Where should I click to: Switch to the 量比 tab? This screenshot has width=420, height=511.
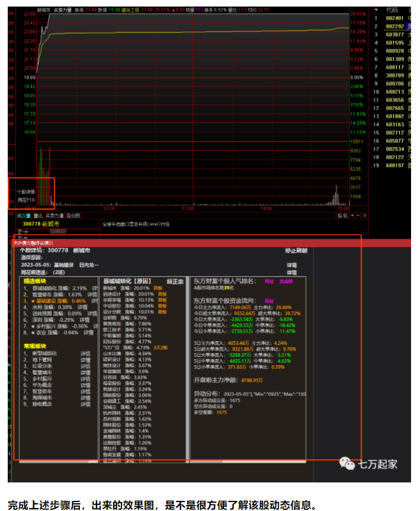coord(38,216)
